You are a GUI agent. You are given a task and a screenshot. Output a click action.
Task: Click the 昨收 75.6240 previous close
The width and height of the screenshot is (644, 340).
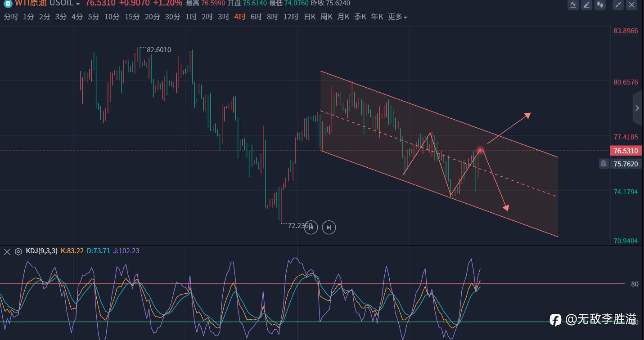pyautogui.click(x=330, y=3)
